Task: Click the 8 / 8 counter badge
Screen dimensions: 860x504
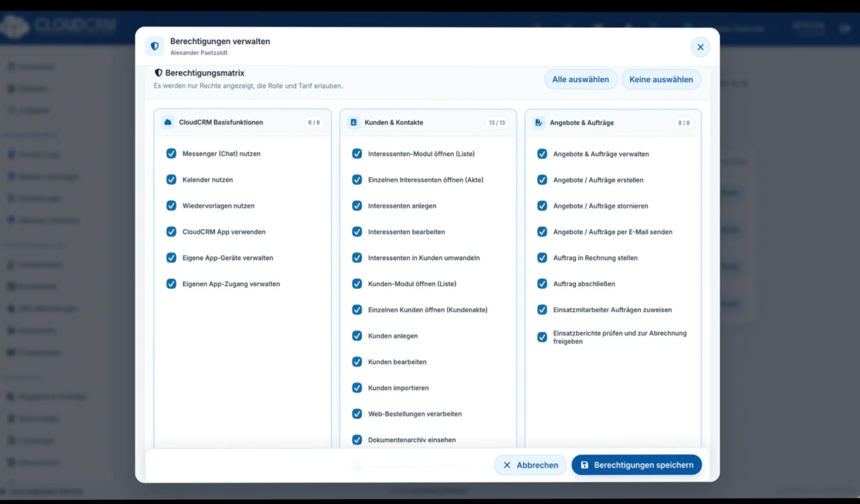Action: point(684,123)
